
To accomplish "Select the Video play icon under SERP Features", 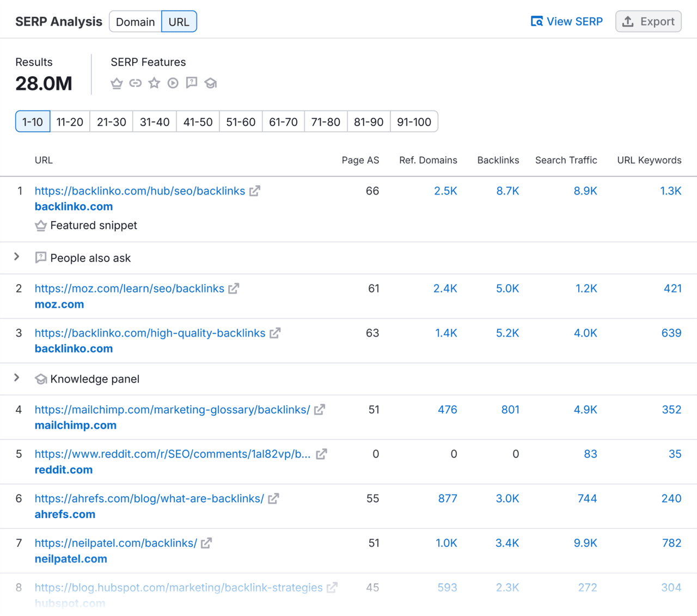I will (173, 83).
